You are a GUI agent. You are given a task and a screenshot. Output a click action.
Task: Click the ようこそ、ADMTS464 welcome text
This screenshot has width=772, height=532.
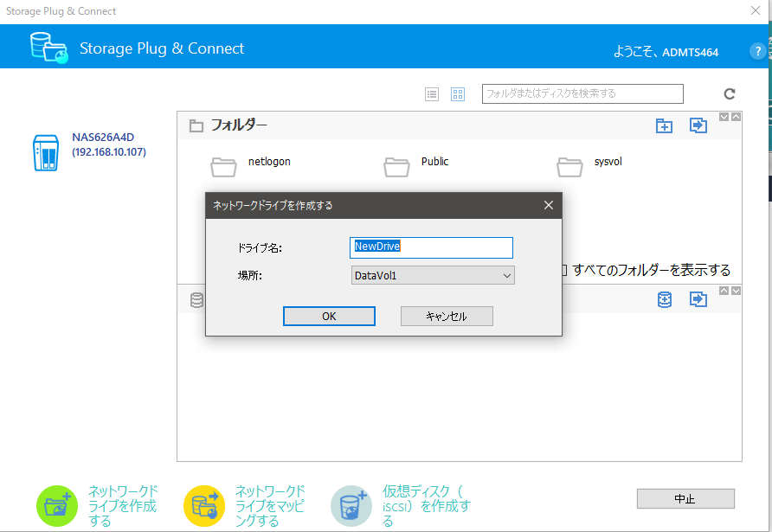point(666,52)
